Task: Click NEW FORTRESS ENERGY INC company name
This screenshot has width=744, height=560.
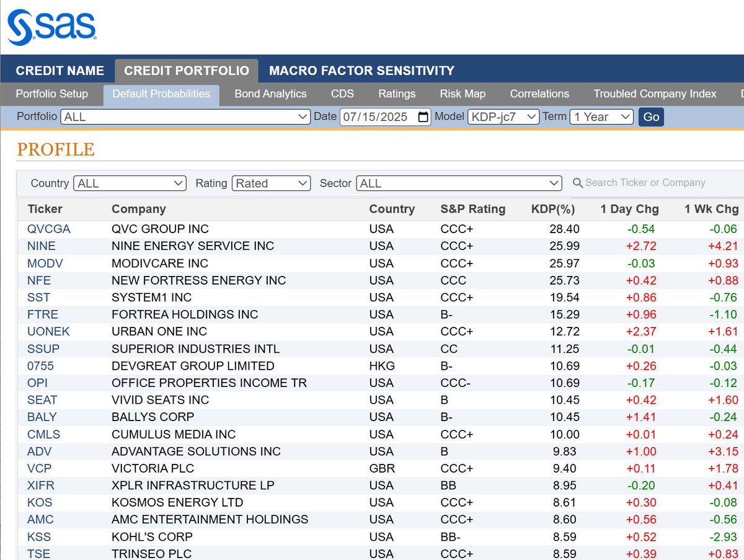Action: click(x=199, y=280)
